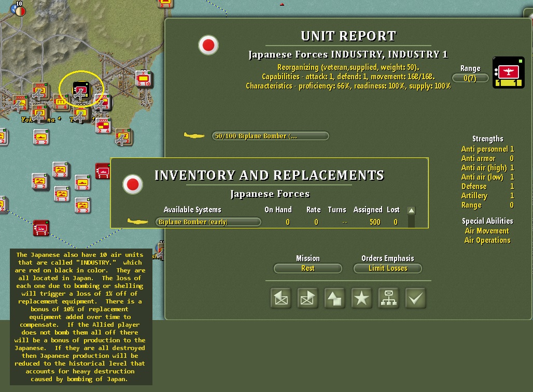Click the Anti air (low) strength line
This screenshot has width=533, height=392.
click(x=487, y=177)
